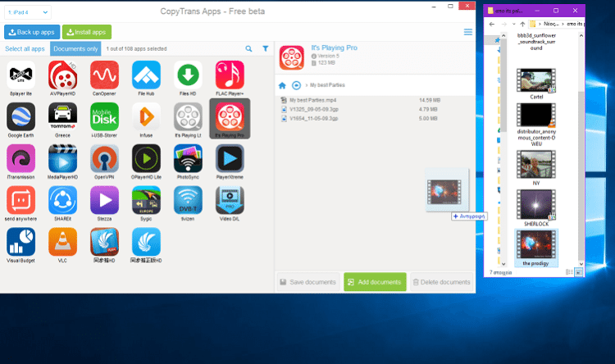Toggle the Documents only filter

pyautogui.click(x=75, y=48)
